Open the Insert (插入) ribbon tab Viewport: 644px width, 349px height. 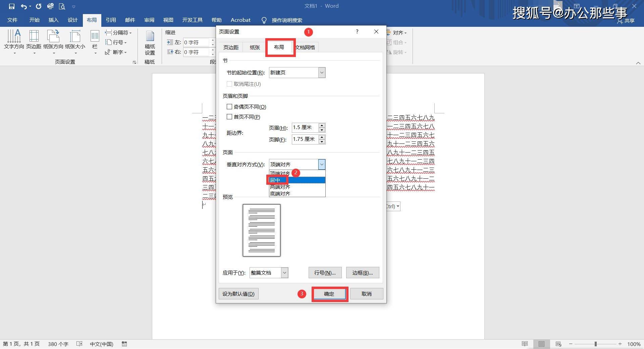coord(53,20)
